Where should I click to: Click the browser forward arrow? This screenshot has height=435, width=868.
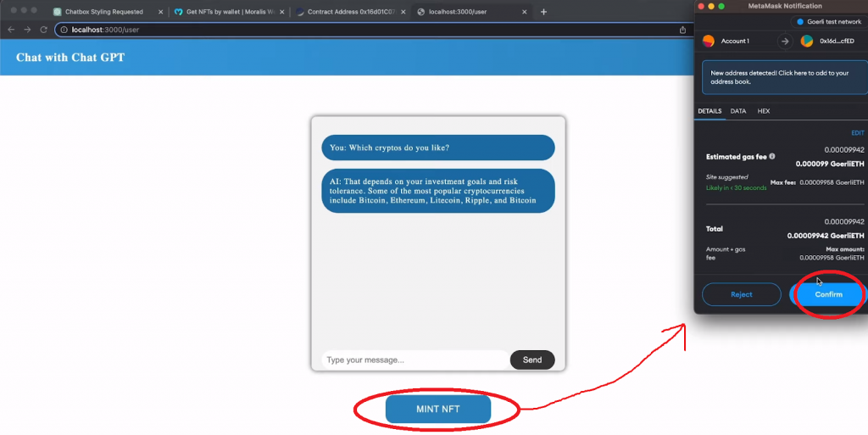click(x=27, y=30)
